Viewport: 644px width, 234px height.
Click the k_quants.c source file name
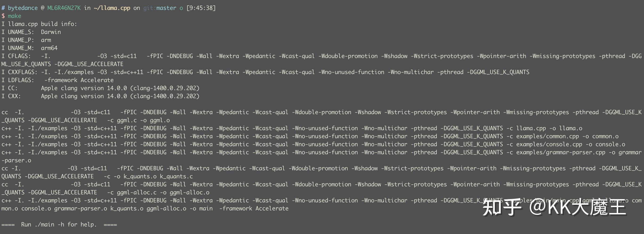(176, 176)
